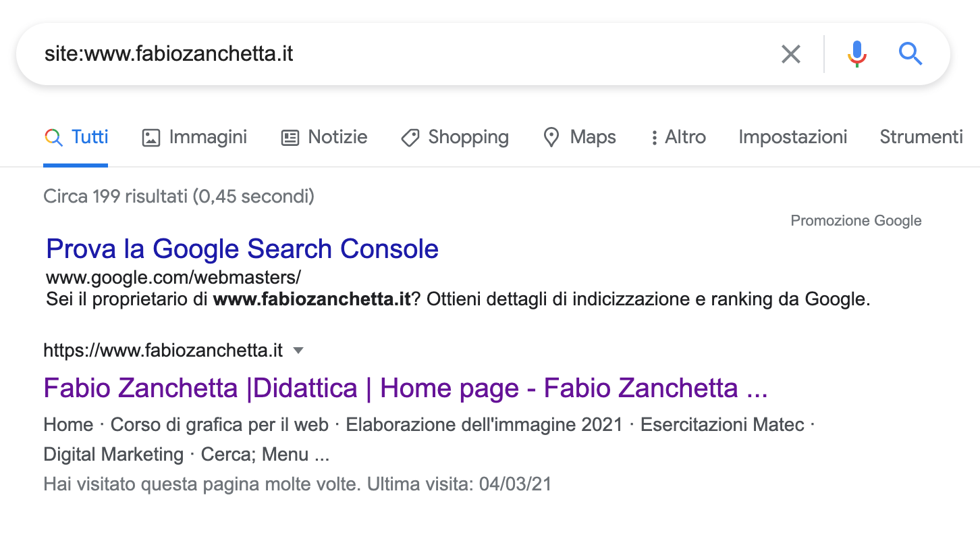Viewport: 980px width, 535px height.
Task: Open the Strumenti tools menu
Action: [921, 137]
